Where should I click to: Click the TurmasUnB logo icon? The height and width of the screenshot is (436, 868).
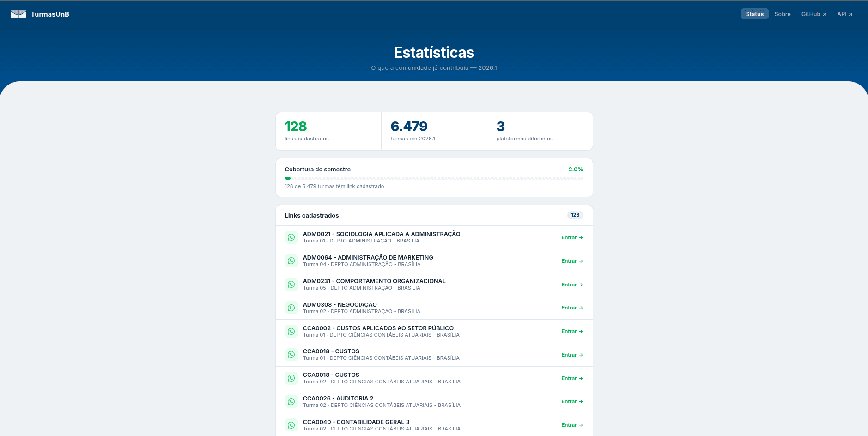click(18, 14)
